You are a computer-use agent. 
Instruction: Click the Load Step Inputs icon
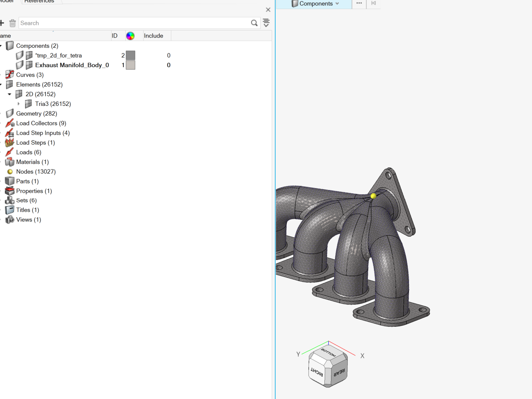click(x=10, y=133)
